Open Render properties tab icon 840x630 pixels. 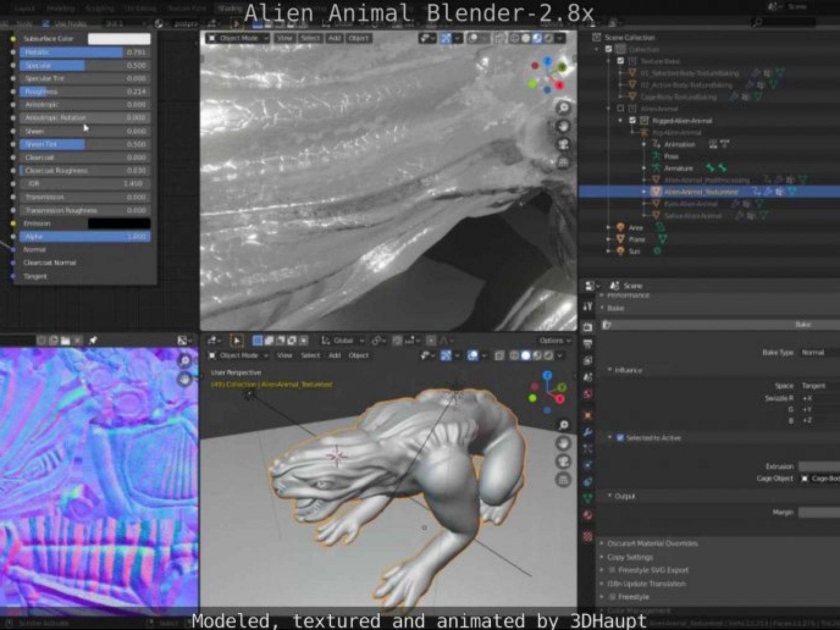pyautogui.click(x=587, y=327)
